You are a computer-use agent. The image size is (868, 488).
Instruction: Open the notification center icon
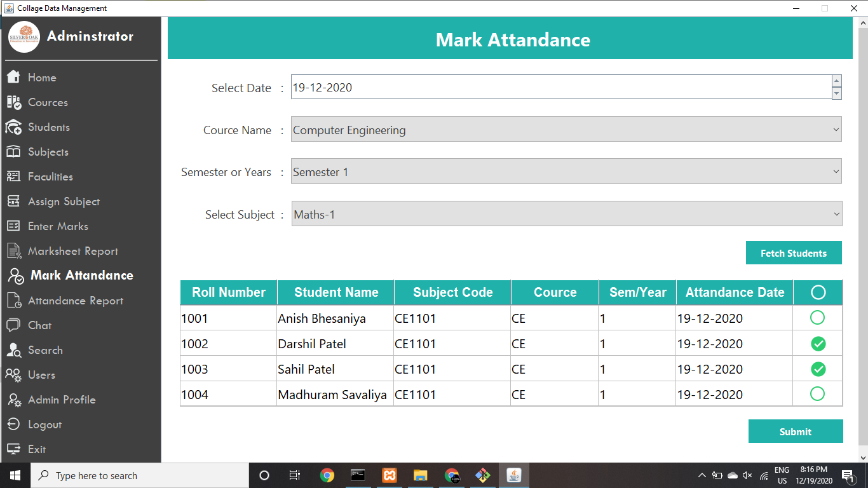click(848, 475)
